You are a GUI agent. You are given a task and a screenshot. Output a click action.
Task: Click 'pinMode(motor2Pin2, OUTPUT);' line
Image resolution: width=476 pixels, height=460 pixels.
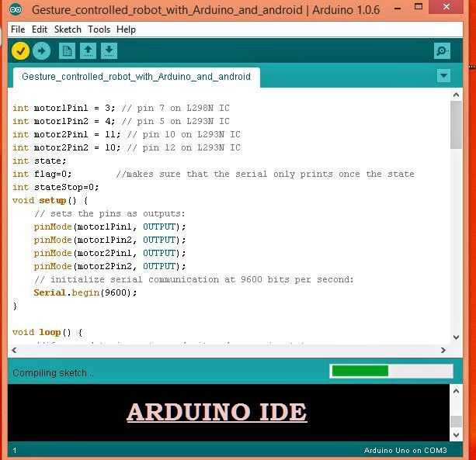(109, 266)
